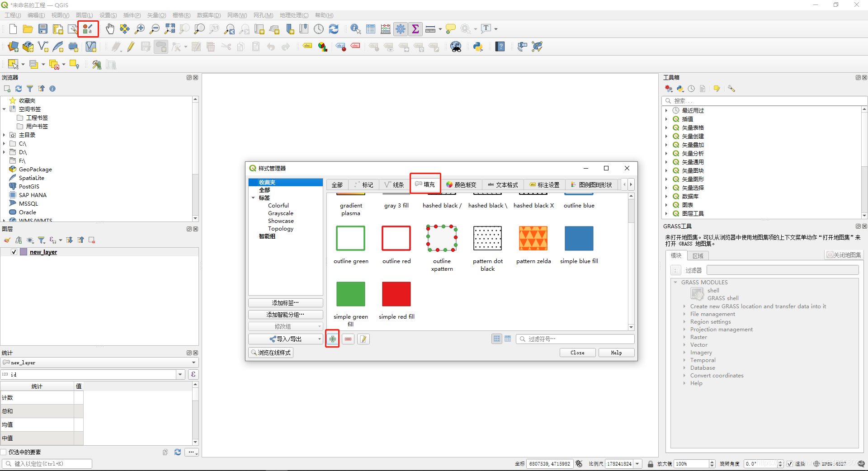The width and height of the screenshot is (868, 471).
Task: Open the 地理处理(C) menu
Action: tap(294, 15)
